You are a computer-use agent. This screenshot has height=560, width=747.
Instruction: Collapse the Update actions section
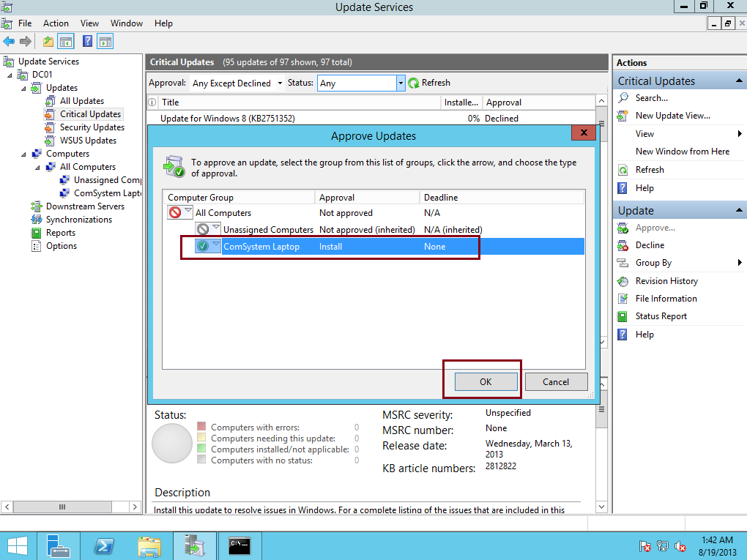click(x=739, y=211)
